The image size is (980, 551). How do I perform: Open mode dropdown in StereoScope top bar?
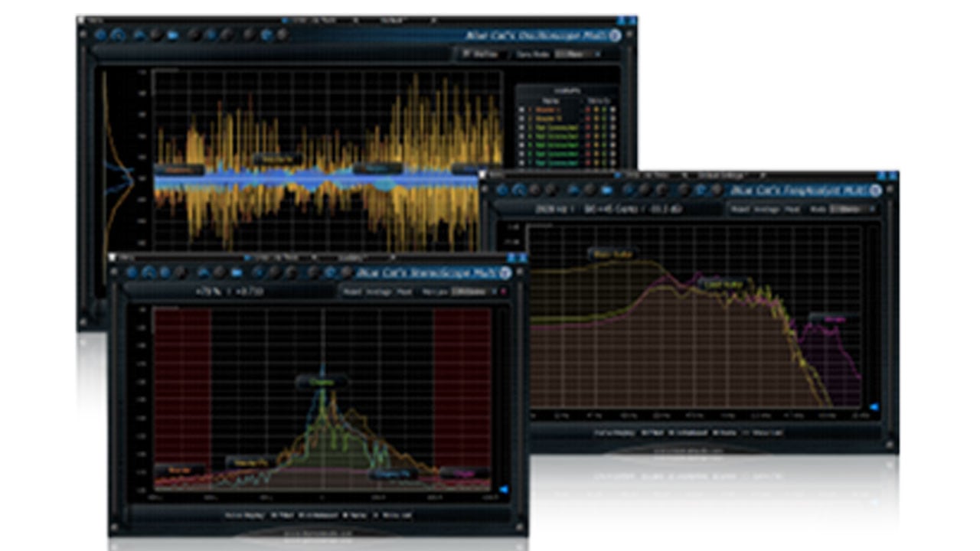coord(472,292)
